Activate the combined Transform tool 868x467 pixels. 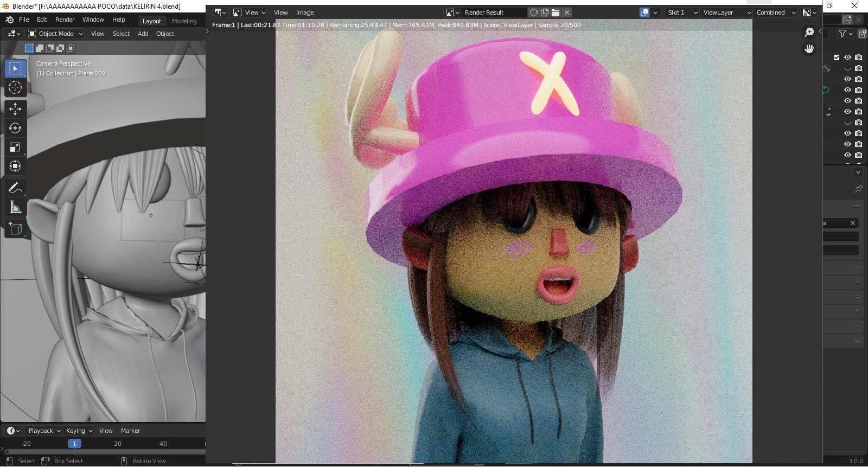[15, 166]
